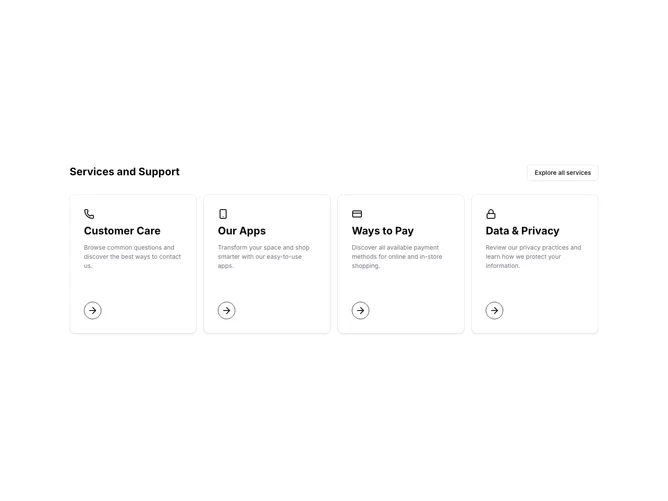Click the mobile device icon above Our Apps
The image size is (668, 501).
[223, 214]
